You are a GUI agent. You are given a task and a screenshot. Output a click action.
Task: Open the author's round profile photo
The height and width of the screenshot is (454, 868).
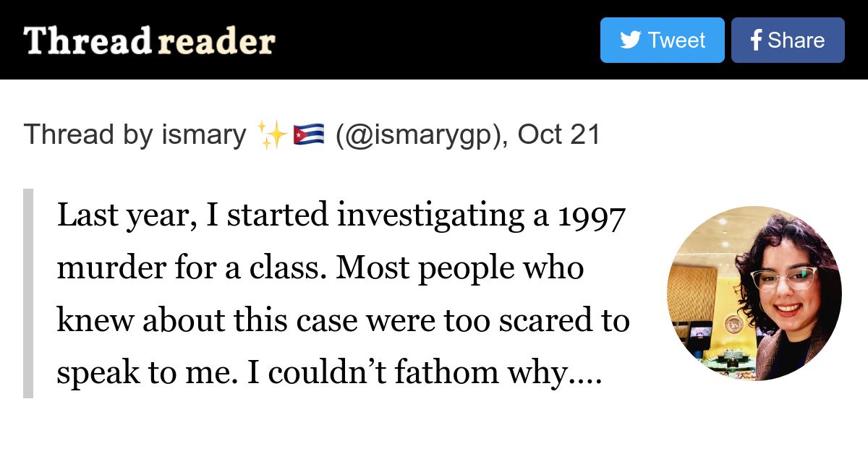754,293
